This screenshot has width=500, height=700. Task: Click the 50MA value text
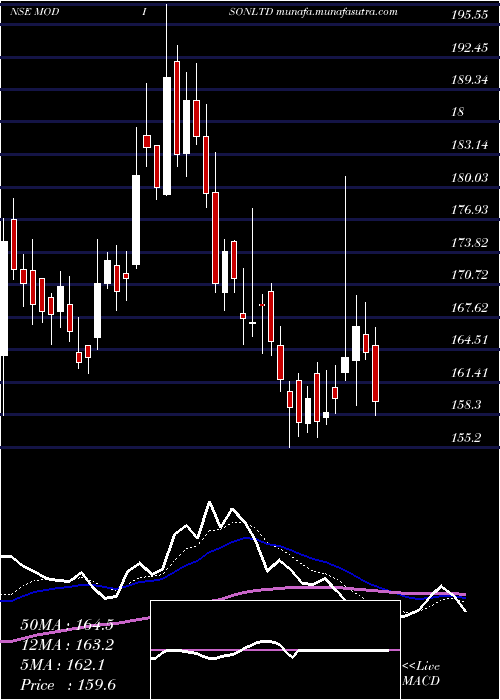[x=67, y=625]
